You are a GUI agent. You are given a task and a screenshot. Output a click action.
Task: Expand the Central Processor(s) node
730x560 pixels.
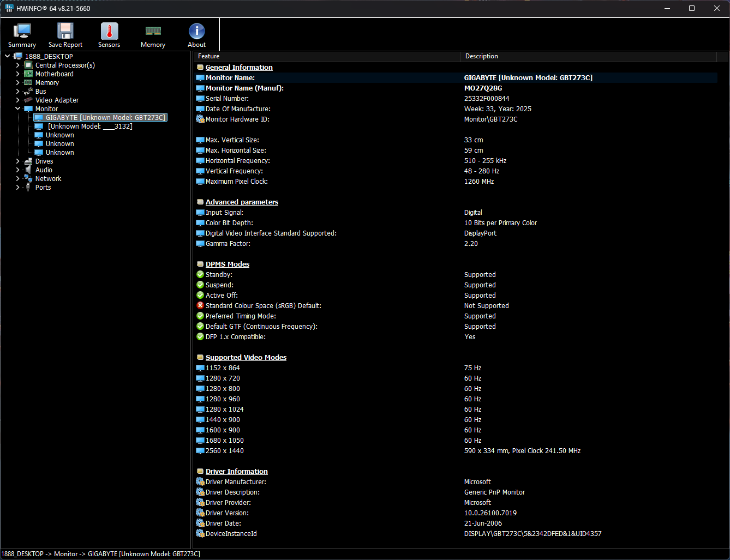point(17,65)
